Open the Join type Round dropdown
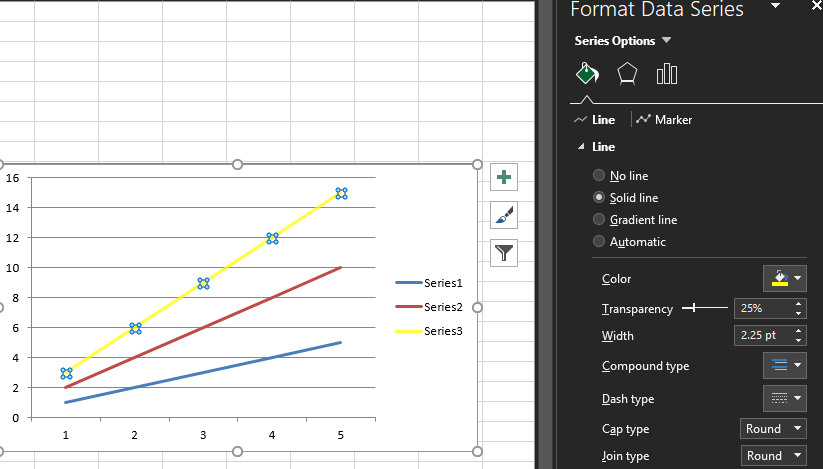Image resolution: width=823 pixels, height=469 pixels. 773,455
